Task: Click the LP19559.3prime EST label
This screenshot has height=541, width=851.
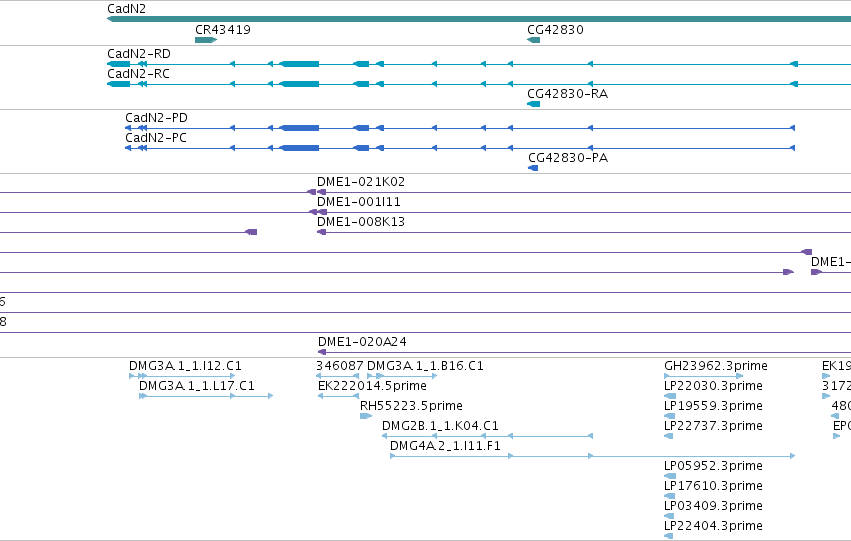Action: (x=713, y=406)
